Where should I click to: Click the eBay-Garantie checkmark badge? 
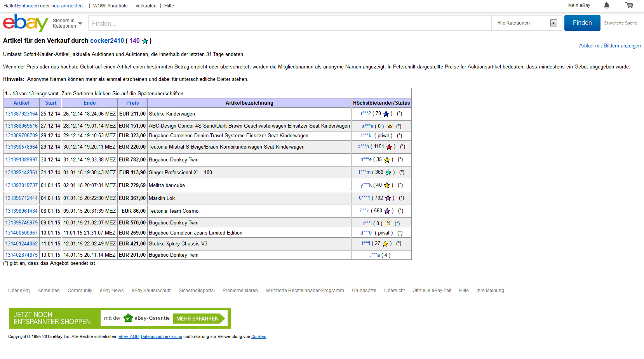click(x=128, y=318)
